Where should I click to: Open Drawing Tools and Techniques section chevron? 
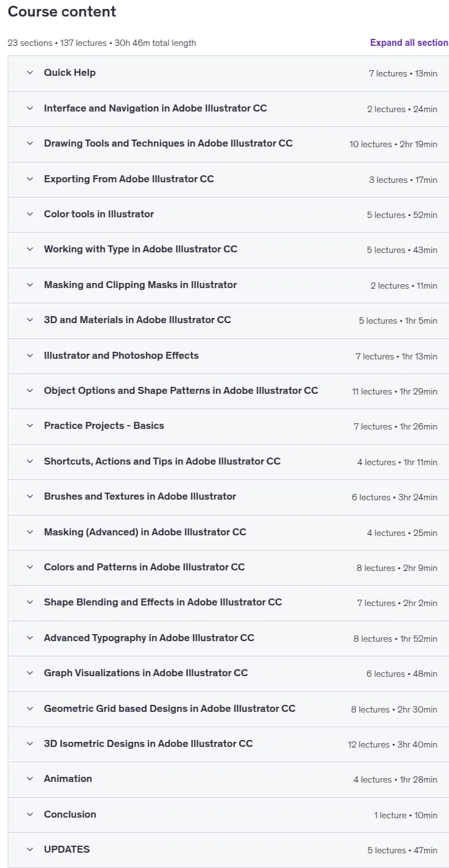[x=29, y=143]
